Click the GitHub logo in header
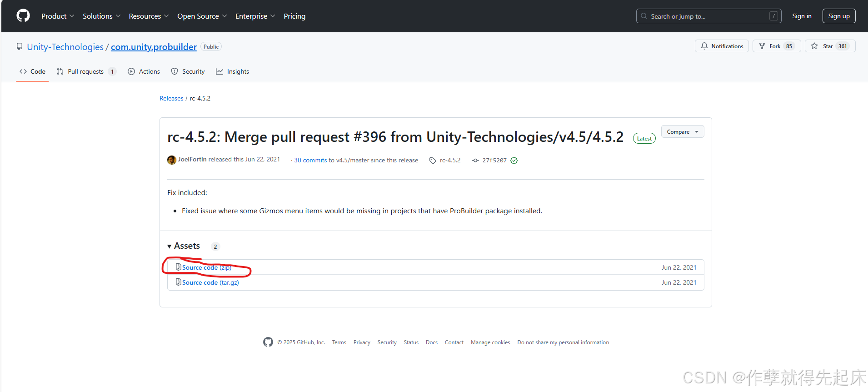Image resolution: width=868 pixels, height=392 pixels. pyautogui.click(x=23, y=16)
